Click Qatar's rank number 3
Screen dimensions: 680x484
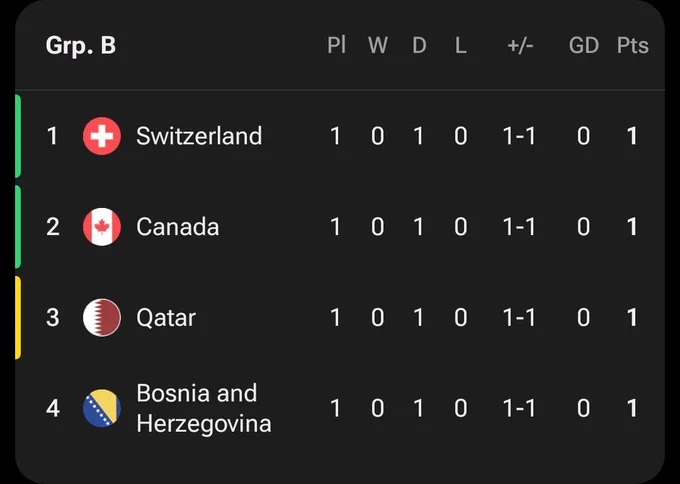click(x=52, y=317)
